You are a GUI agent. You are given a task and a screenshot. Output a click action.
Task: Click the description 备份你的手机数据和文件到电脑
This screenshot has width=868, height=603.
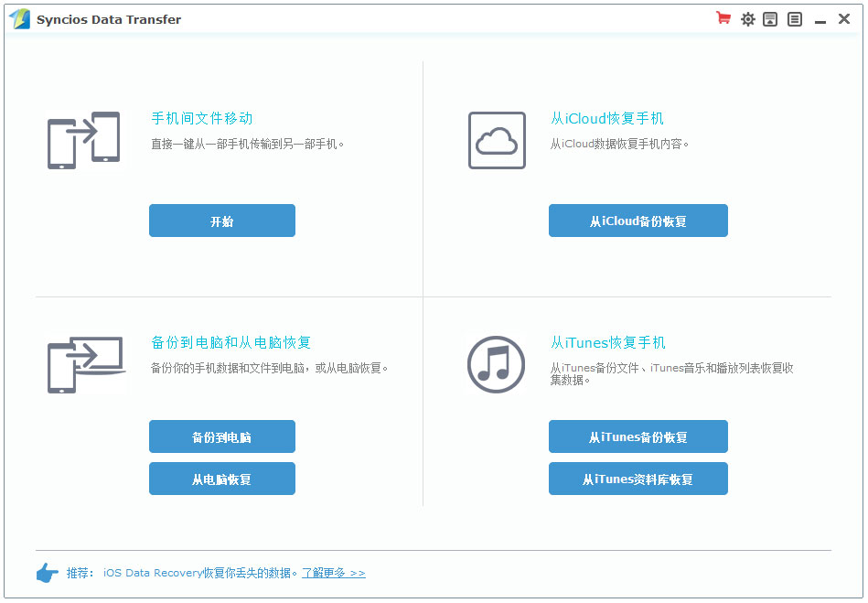pyautogui.click(x=270, y=368)
